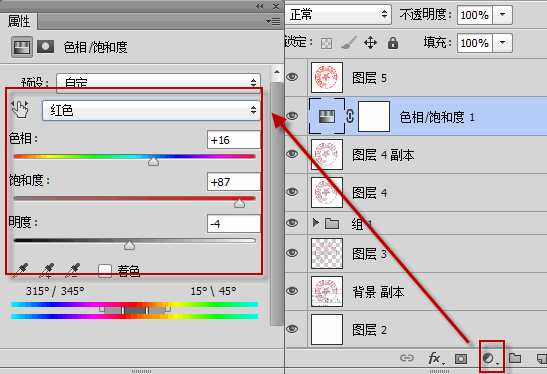This screenshot has height=374, width=547.
Task: Open the Properties panel flyout menu
Action: point(273,22)
